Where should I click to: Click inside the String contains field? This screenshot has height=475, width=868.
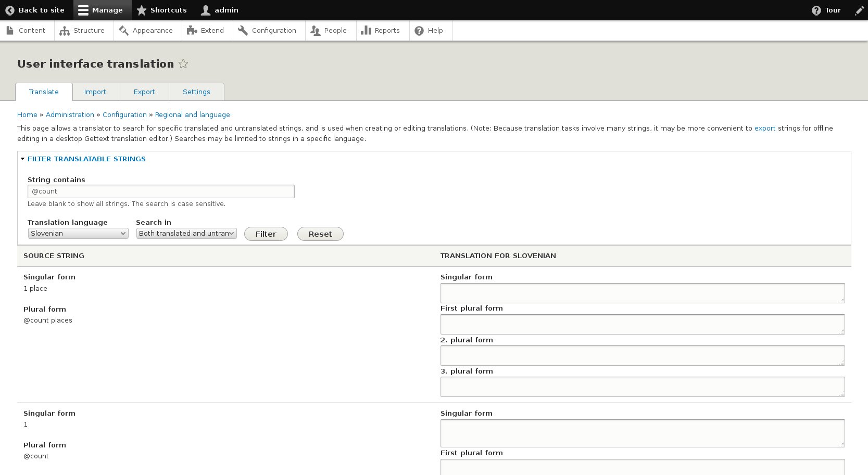click(x=161, y=191)
